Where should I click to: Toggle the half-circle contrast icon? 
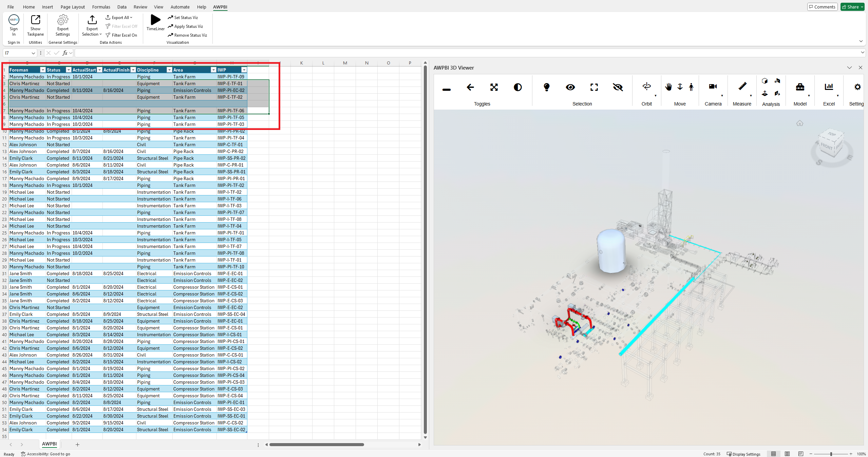coord(518,88)
